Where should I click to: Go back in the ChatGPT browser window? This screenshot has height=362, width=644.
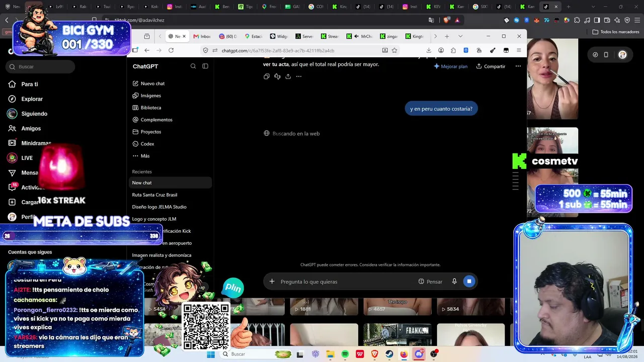147,50
